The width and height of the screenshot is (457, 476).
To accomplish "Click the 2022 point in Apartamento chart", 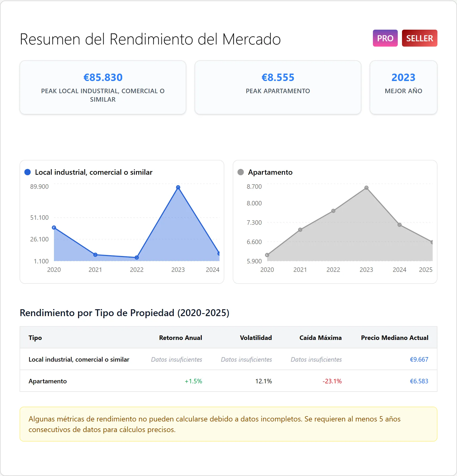I will pos(333,211).
